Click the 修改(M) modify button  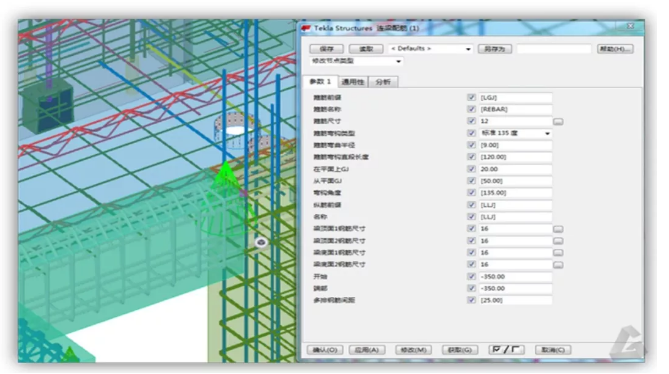coord(413,350)
